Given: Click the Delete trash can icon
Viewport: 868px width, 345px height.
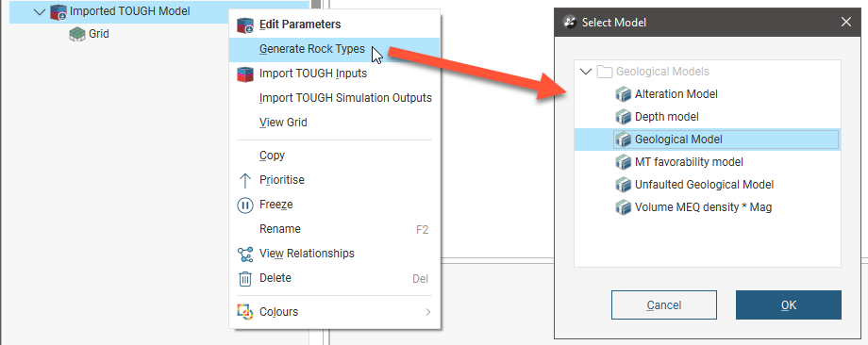Looking at the screenshot, I should click(245, 279).
